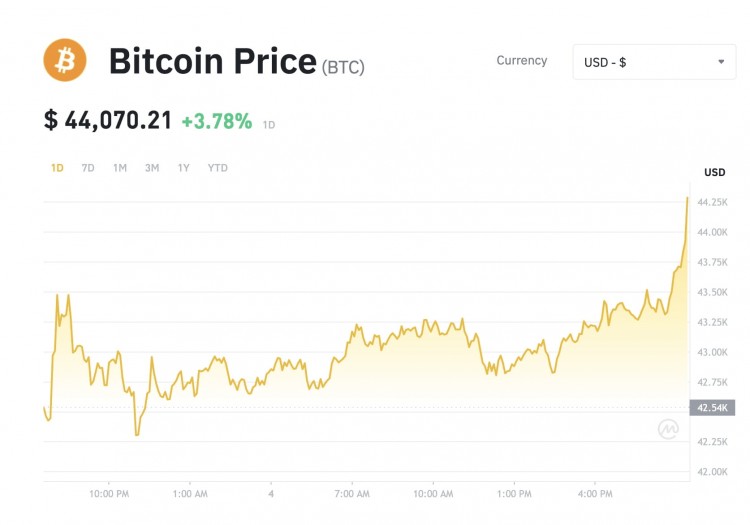Click the 10:00 PM time axis label
The height and width of the screenshot is (525, 750).
109,493
